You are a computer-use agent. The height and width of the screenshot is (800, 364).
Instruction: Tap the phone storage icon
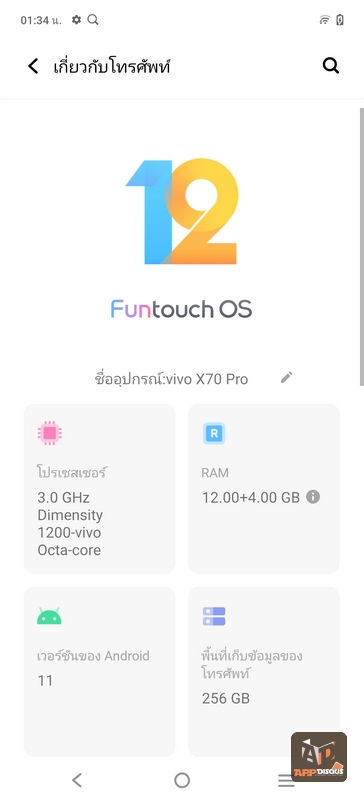pyautogui.click(x=214, y=616)
